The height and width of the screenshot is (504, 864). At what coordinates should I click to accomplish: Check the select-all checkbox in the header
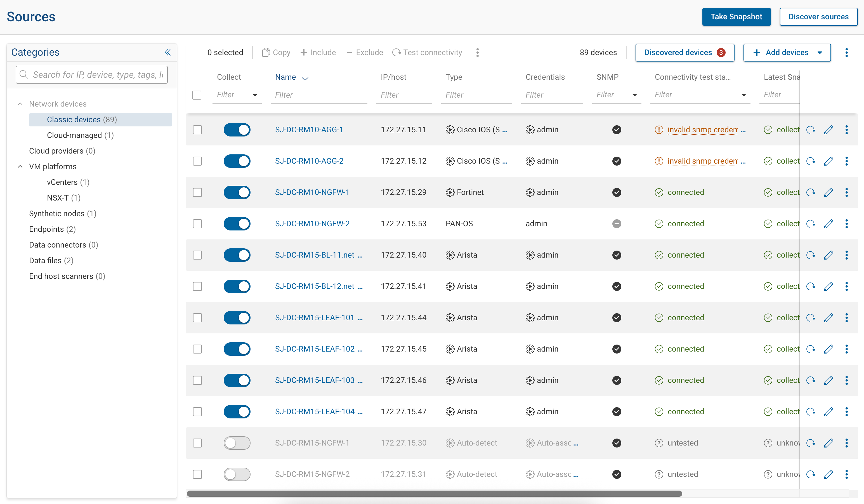(197, 95)
